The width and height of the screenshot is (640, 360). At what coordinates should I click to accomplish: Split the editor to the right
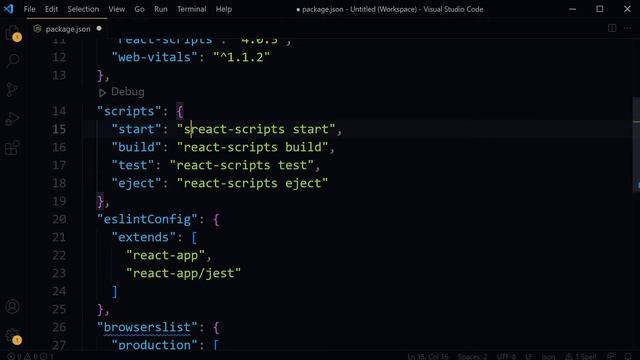click(x=612, y=28)
